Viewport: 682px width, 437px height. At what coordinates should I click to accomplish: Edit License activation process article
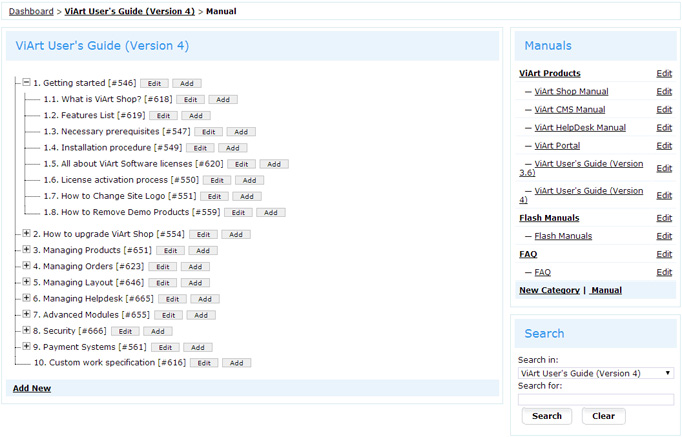point(217,180)
